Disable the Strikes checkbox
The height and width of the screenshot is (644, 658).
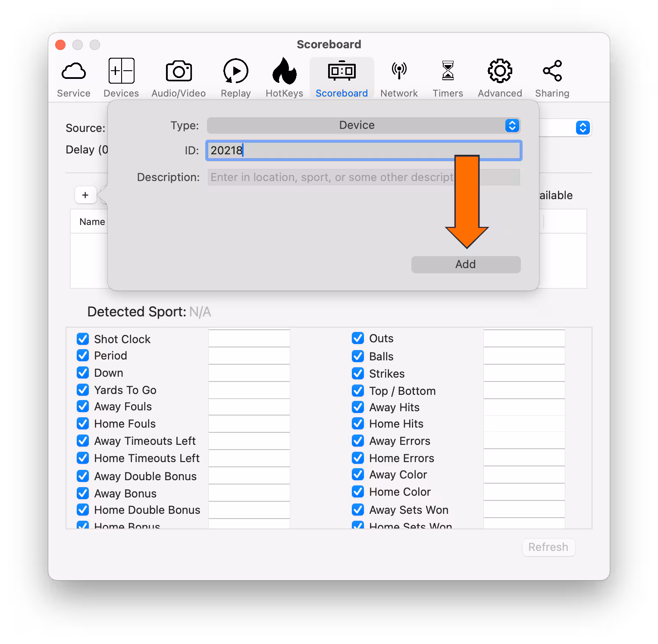coord(358,373)
